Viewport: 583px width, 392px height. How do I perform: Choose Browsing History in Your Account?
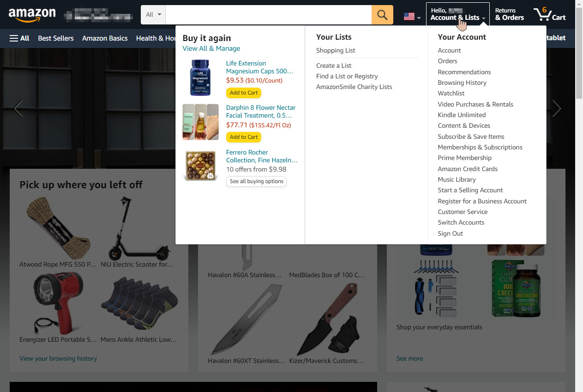click(x=462, y=83)
